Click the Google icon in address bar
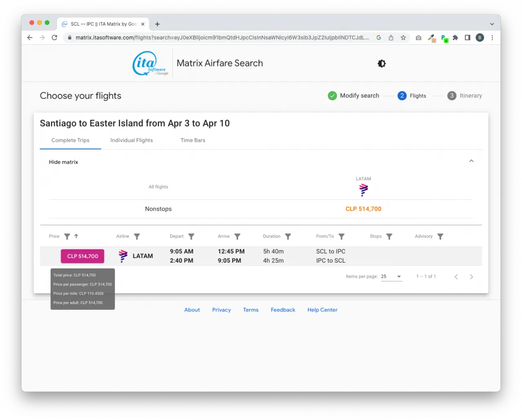Screen dimensions: 522x420 tap(378, 38)
